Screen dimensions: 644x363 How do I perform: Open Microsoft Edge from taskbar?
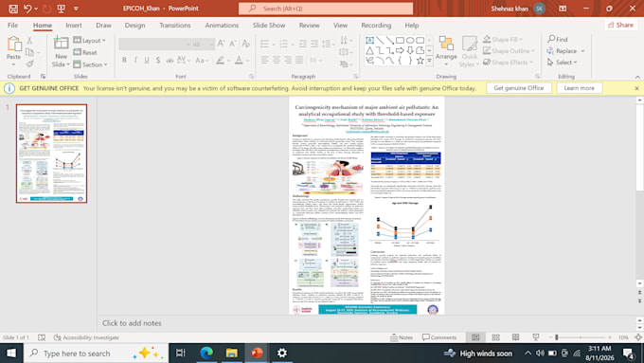click(x=206, y=354)
